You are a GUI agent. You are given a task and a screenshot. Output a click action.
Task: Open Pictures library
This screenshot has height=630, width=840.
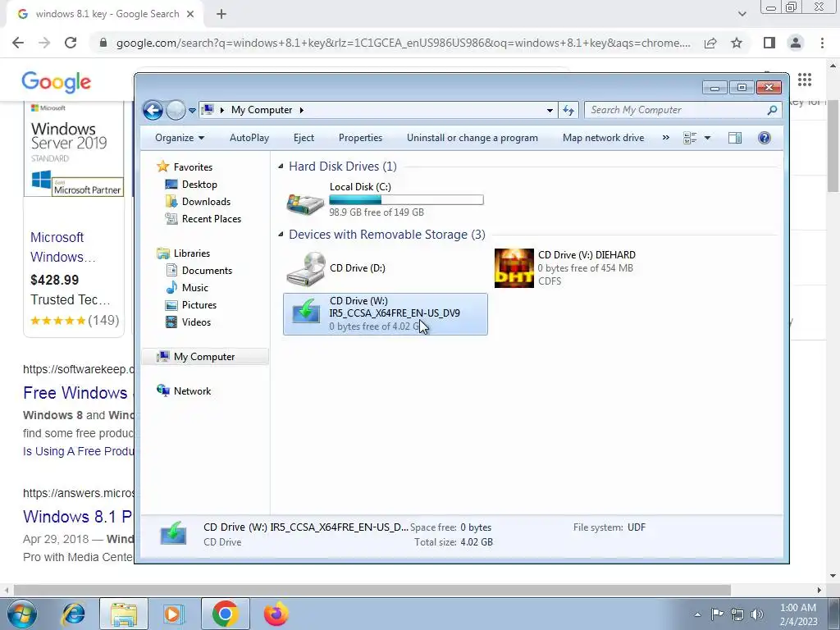pyautogui.click(x=199, y=305)
